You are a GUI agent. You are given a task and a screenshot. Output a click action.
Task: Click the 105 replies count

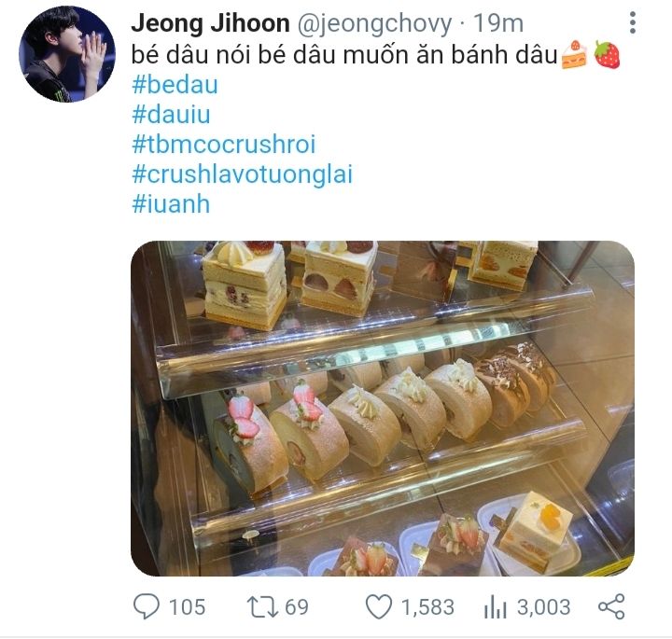coord(187,607)
